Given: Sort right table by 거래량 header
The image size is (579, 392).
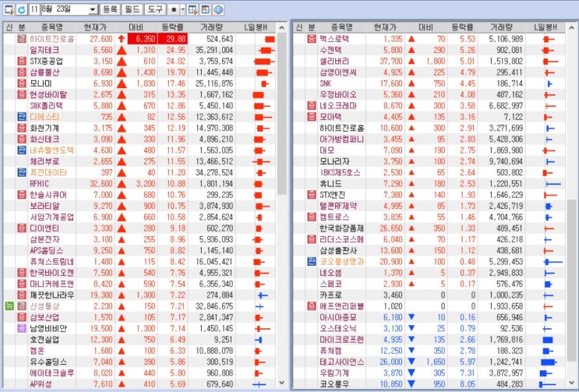Looking at the screenshot, I should [501, 27].
